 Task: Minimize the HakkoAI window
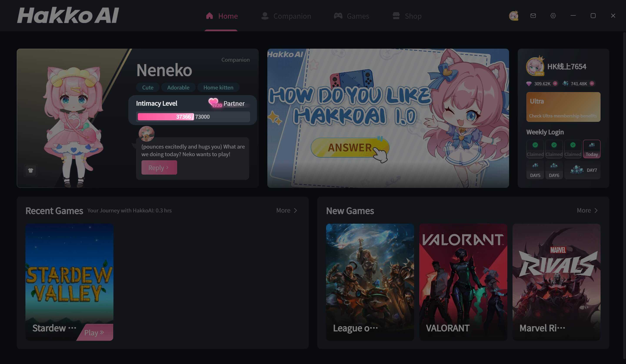coord(573,16)
